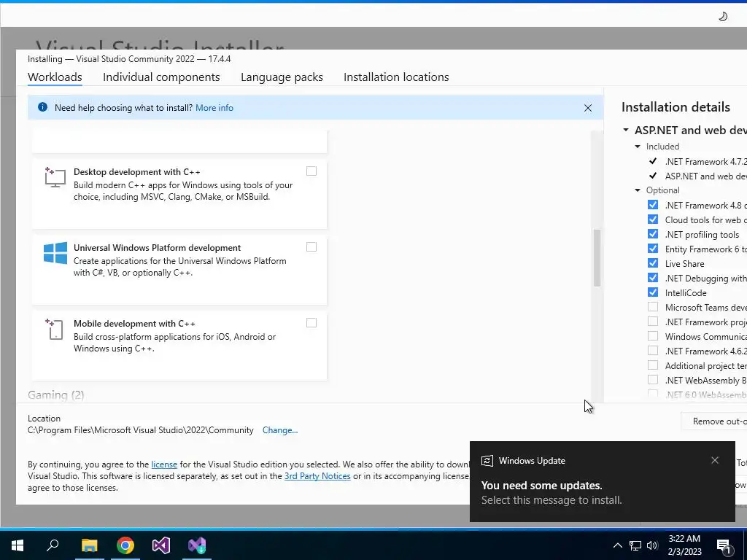Open the More info link
747x560 pixels.
(x=214, y=108)
